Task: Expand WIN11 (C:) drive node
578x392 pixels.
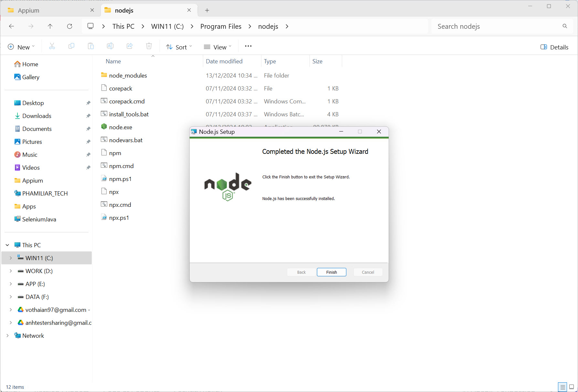Action: tap(11, 258)
